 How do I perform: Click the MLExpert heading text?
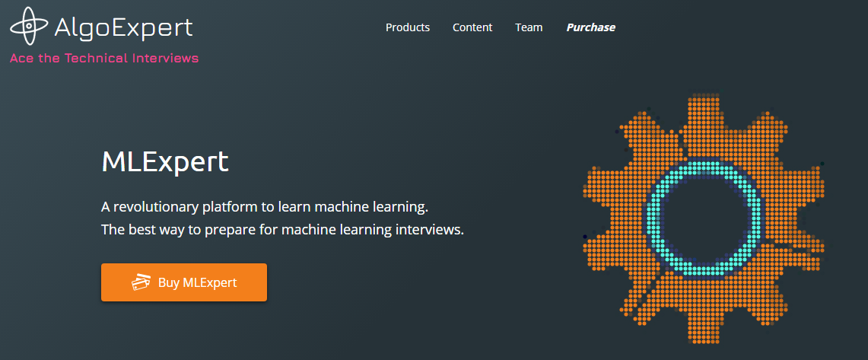point(165,161)
